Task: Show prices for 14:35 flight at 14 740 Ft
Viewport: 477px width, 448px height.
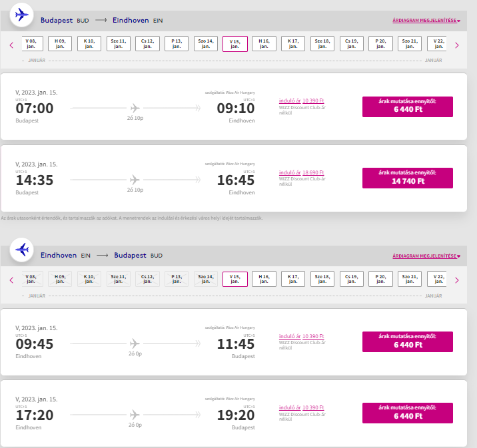Action: click(407, 178)
